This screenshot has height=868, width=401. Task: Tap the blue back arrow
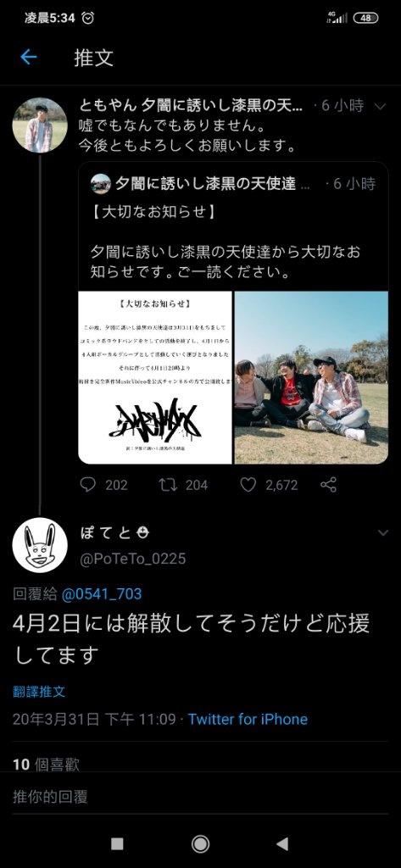pyautogui.click(x=28, y=57)
